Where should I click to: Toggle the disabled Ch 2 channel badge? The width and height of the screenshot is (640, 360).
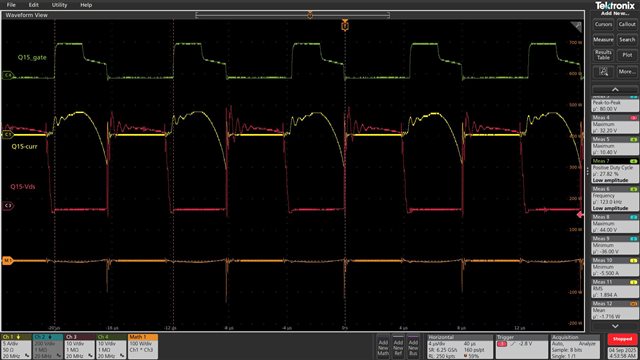[48, 347]
